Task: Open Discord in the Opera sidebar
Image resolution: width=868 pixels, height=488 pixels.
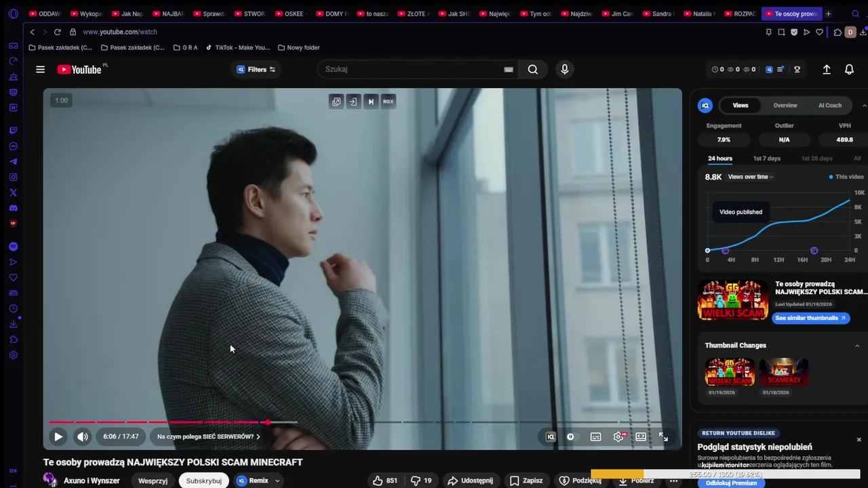Action: point(13,208)
